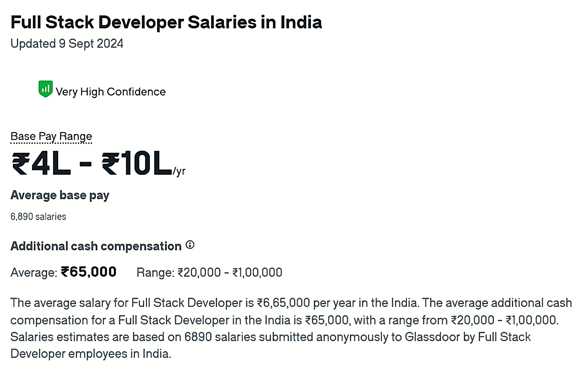The image size is (588, 366).
Task: Click the bold ₹65,000 average amount
Action: click(x=89, y=272)
